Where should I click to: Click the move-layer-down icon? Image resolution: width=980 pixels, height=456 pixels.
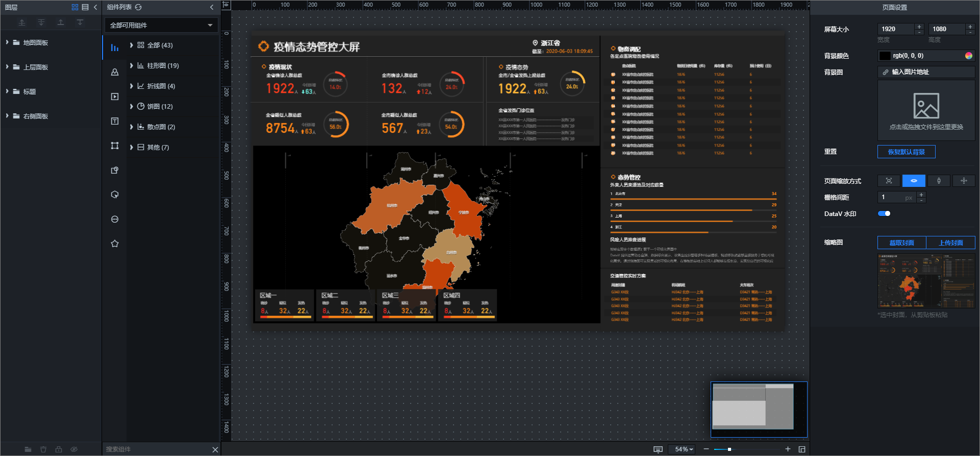(x=80, y=22)
